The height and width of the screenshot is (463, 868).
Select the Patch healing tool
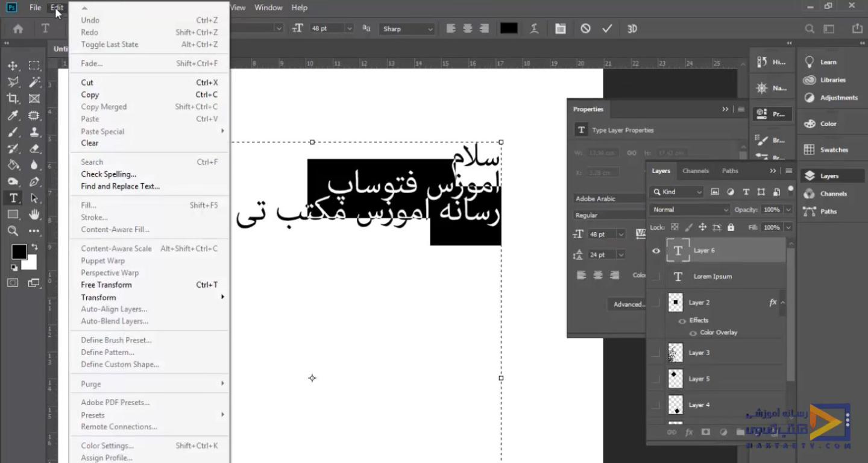(x=34, y=115)
